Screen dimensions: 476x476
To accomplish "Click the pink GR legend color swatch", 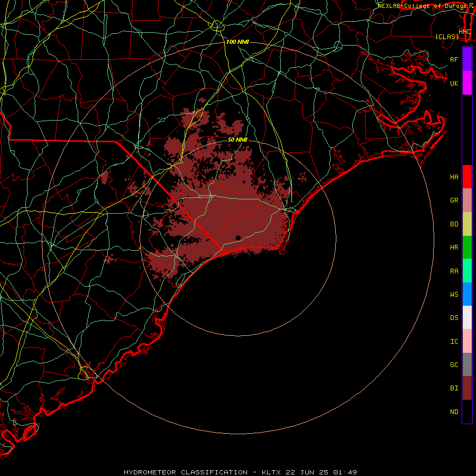I will click(467, 200).
